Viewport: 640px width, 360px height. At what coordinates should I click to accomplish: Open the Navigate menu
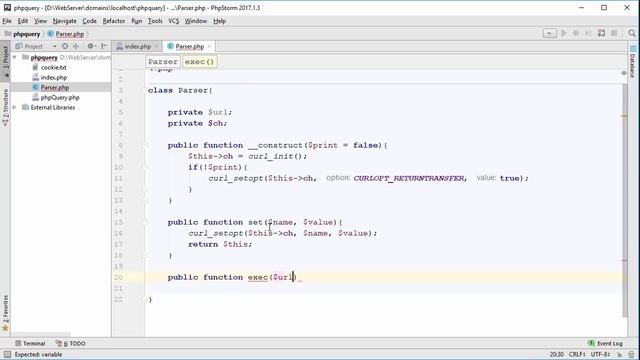[x=64, y=21]
